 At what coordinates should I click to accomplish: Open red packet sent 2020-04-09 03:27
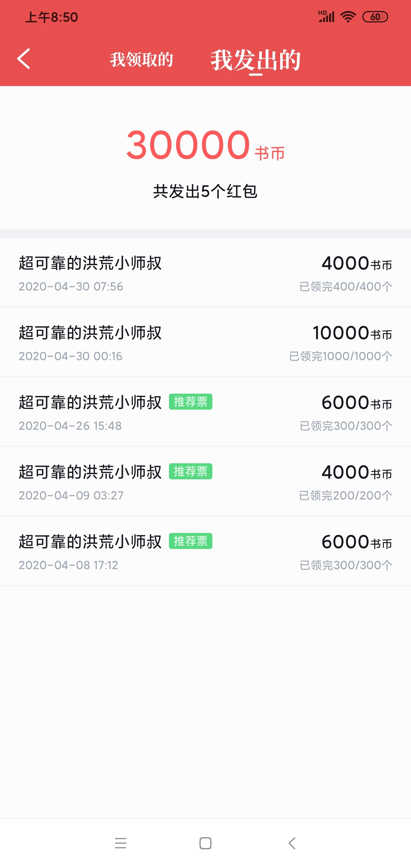(205, 482)
